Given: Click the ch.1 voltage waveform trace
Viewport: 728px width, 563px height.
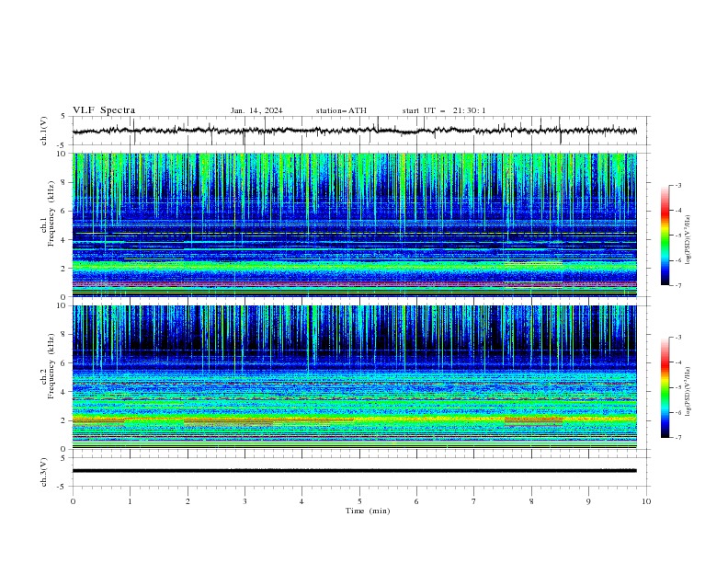Looking at the screenshot, I should tap(354, 131).
